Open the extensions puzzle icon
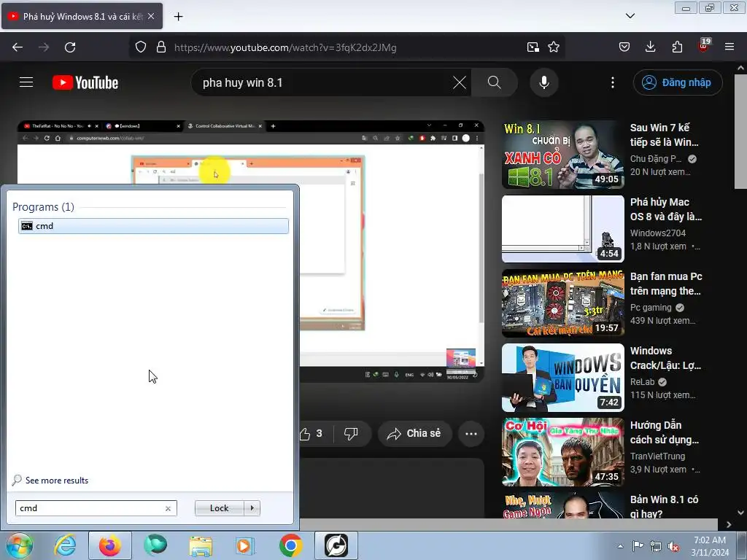 coord(677,47)
